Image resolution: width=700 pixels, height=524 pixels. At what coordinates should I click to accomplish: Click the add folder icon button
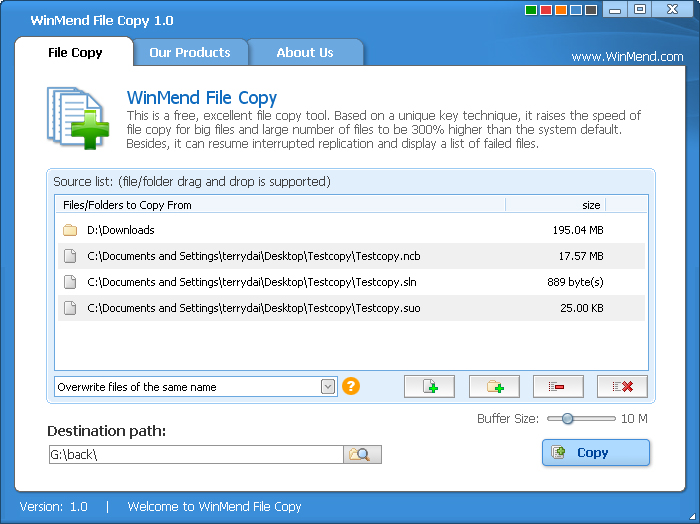[494, 386]
